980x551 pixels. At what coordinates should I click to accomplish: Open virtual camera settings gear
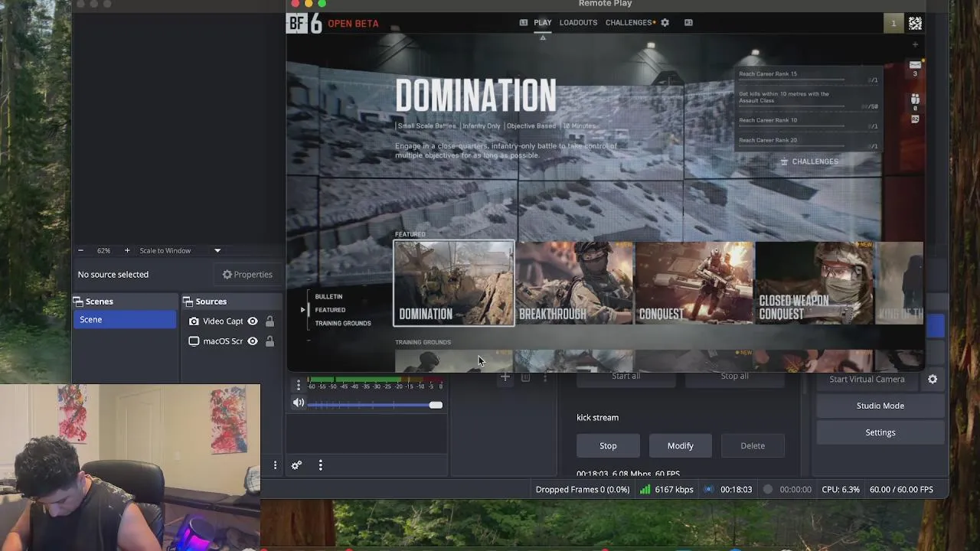coord(933,380)
